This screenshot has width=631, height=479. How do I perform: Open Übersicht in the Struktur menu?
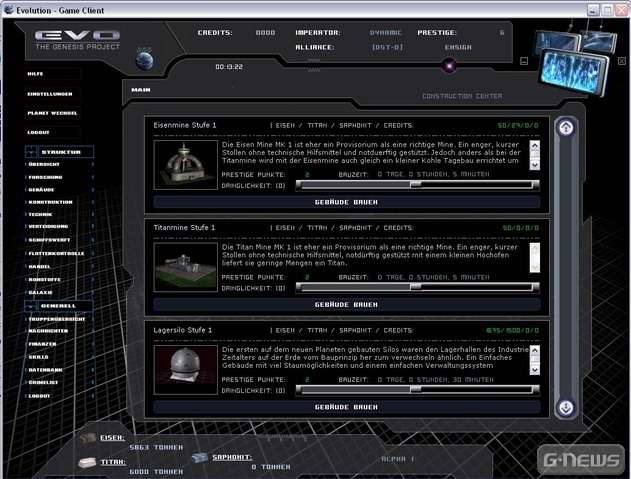click(44, 164)
